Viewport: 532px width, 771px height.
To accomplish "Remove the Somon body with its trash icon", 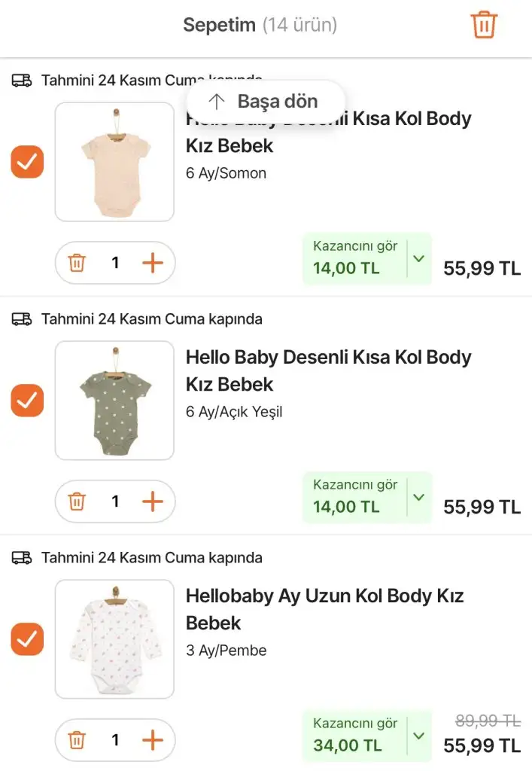I will click(77, 263).
